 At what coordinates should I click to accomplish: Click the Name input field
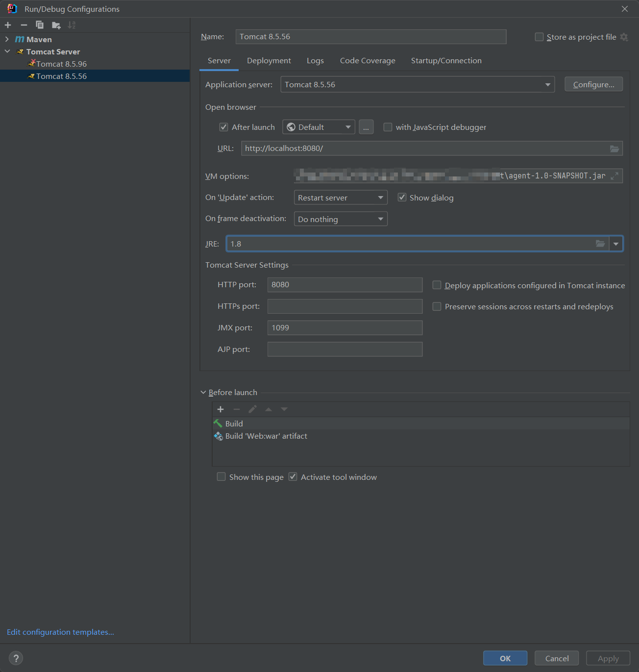(371, 37)
